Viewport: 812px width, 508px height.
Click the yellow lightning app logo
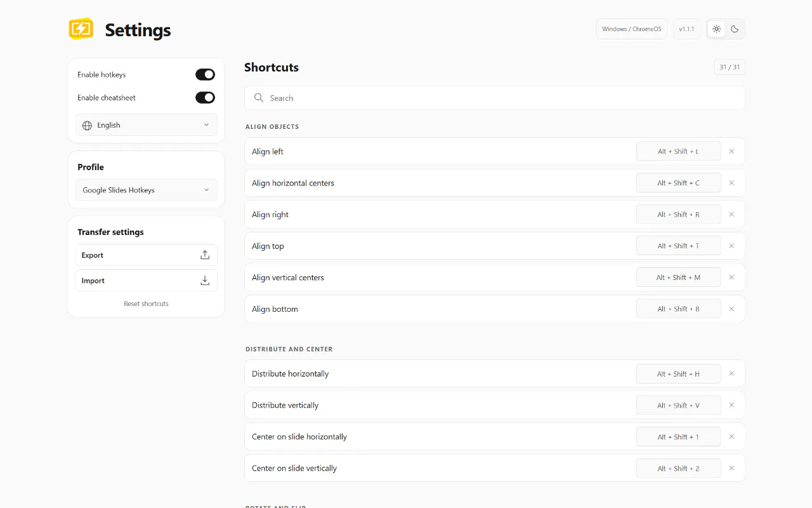click(x=81, y=29)
